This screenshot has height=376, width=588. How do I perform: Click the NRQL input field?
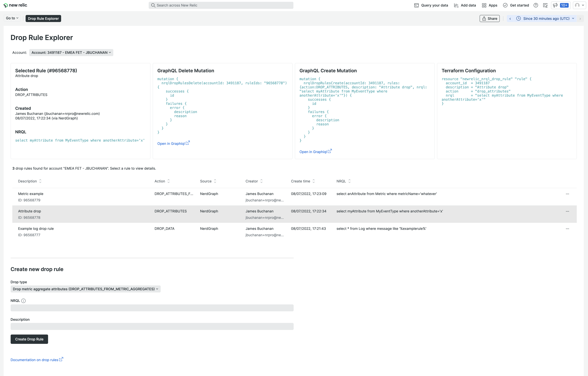152,308
